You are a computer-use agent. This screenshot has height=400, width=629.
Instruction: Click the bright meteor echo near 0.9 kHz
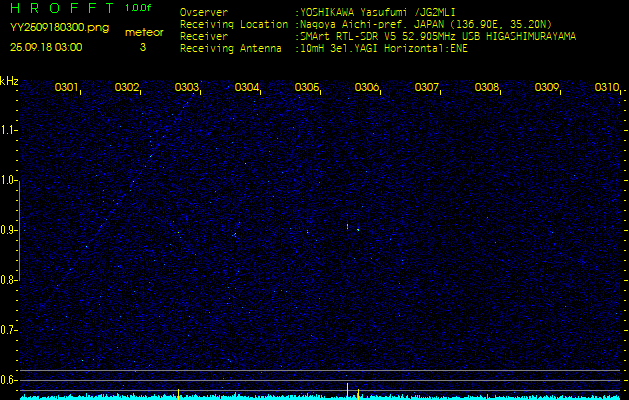click(x=347, y=227)
